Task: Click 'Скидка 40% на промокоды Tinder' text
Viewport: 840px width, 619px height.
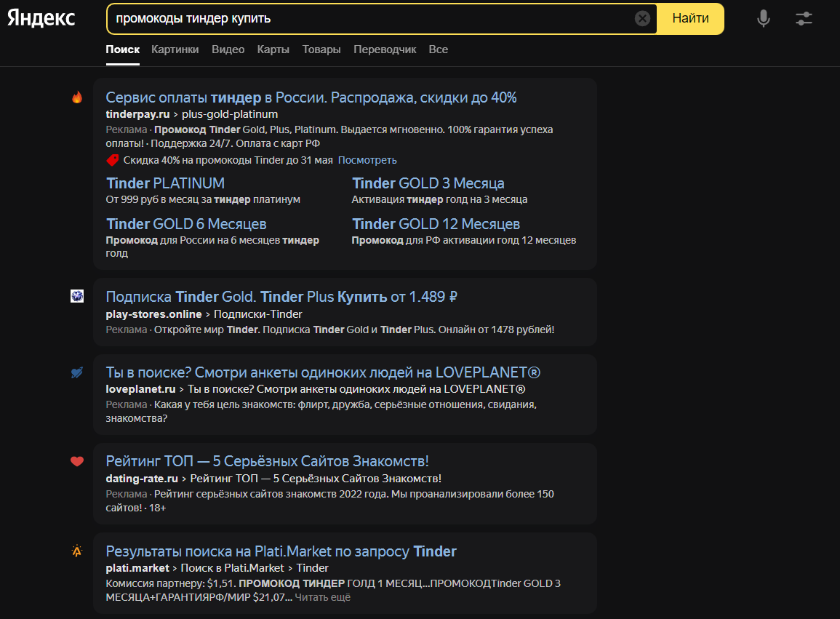Action: (x=228, y=160)
